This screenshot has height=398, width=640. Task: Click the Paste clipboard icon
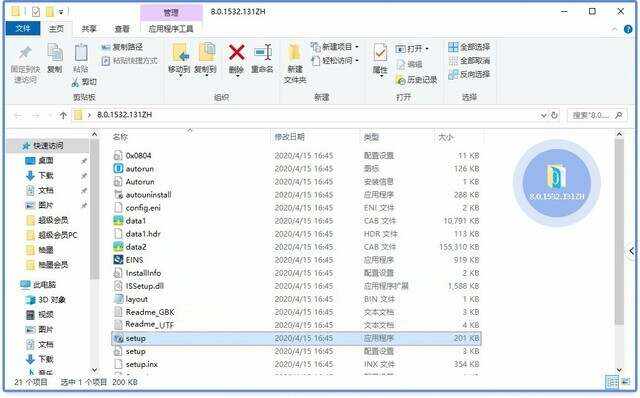[x=81, y=53]
